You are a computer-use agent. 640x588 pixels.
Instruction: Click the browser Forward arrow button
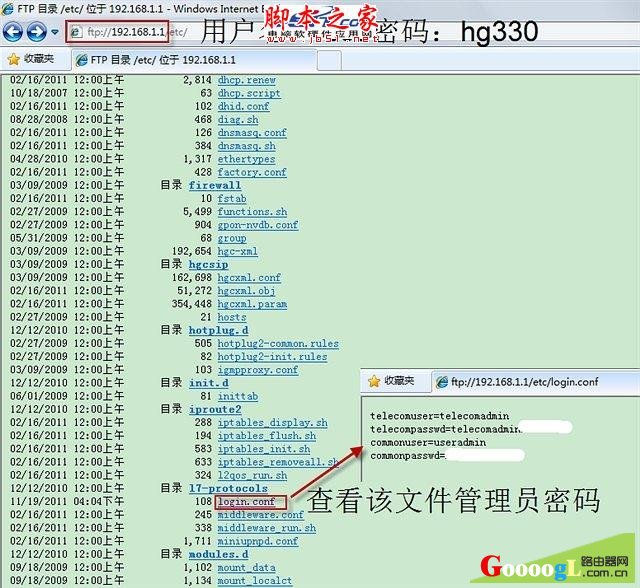[34, 32]
